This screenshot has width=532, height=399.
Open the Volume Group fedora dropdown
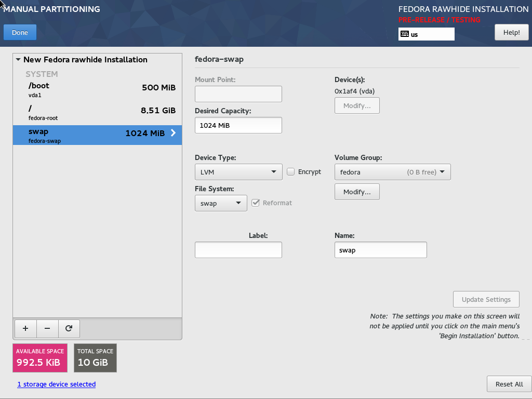click(x=393, y=172)
